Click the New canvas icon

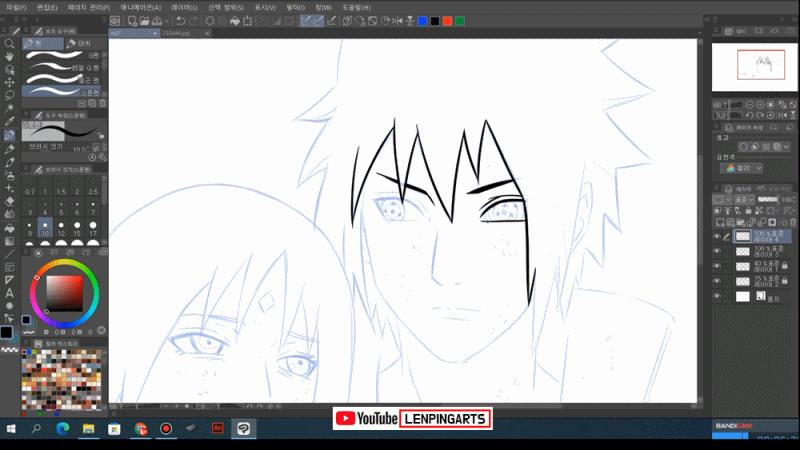coord(132,21)
